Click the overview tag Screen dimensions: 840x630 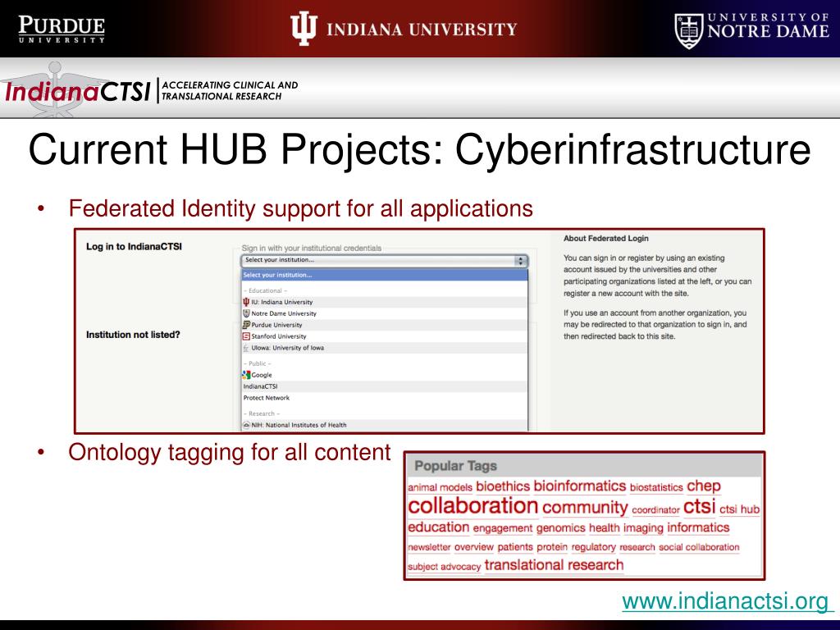click(x=473, y=547)
